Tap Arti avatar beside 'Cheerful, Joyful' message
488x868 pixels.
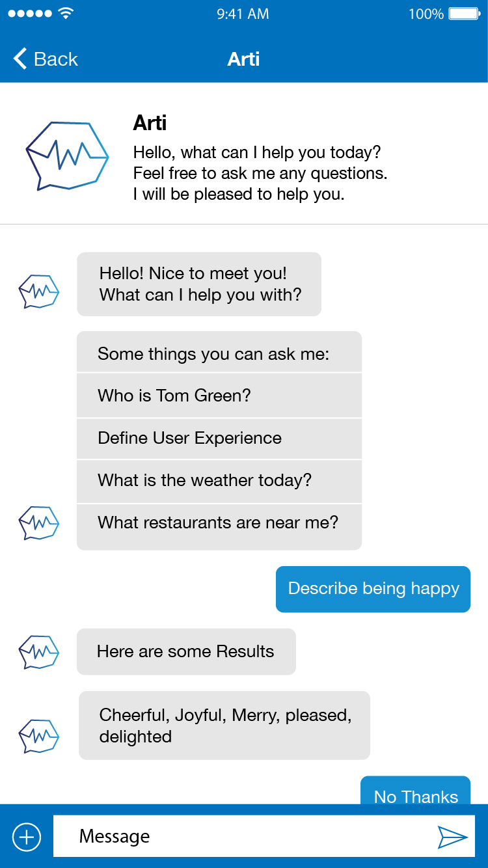(x=39, y=736)
